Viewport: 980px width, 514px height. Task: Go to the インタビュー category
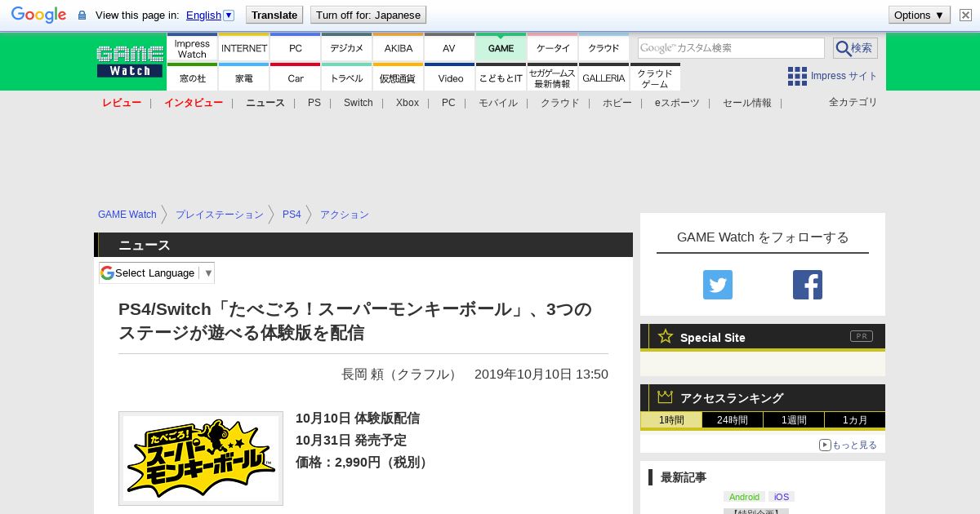(x=194, y=103)
